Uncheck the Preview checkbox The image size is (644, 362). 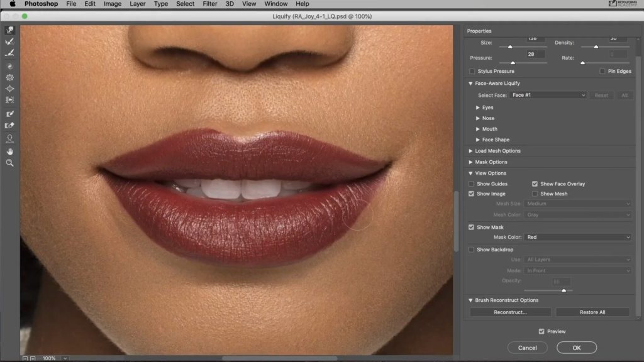pyautogui.click(x=541, y=331)
